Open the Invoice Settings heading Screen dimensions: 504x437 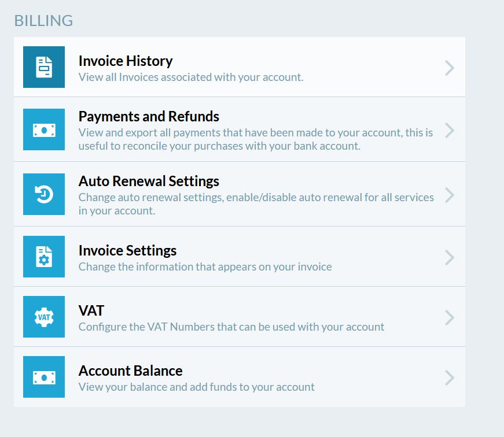127,250
